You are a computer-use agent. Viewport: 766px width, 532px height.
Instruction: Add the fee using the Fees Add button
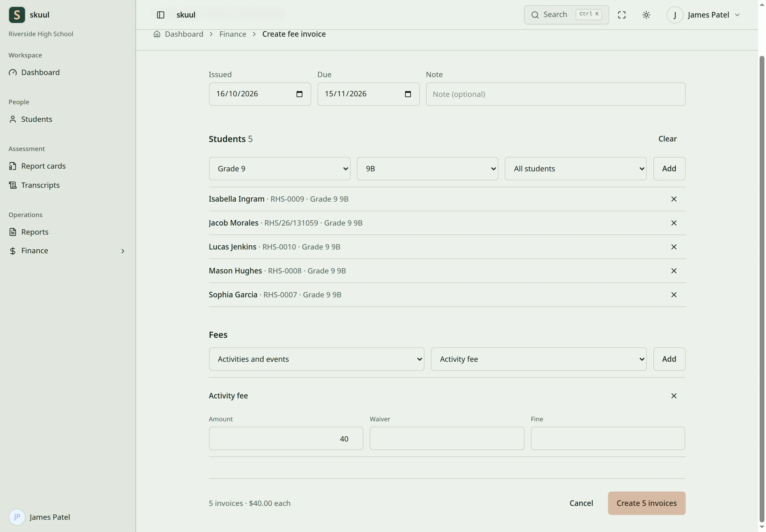point(669,359)
